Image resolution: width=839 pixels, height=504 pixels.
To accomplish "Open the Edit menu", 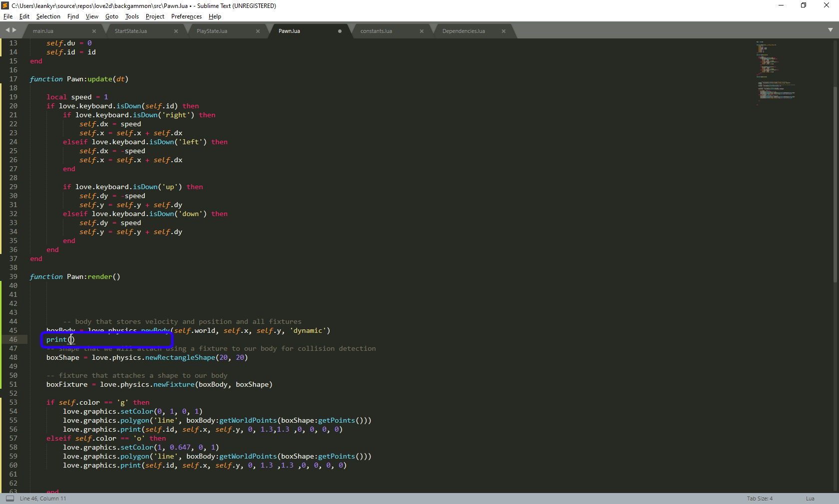I will 24,16.
